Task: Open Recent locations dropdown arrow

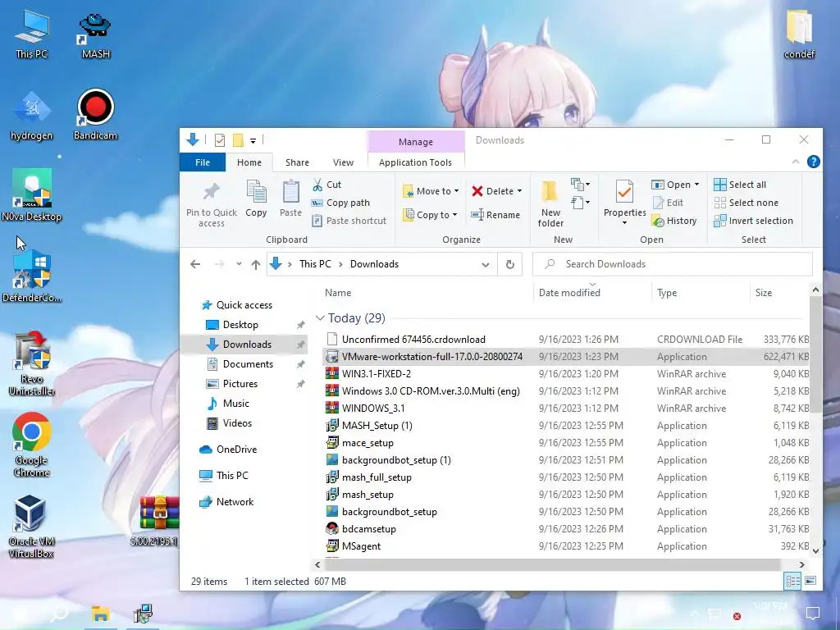Action: pyautogui.click(x=239, y=264)
